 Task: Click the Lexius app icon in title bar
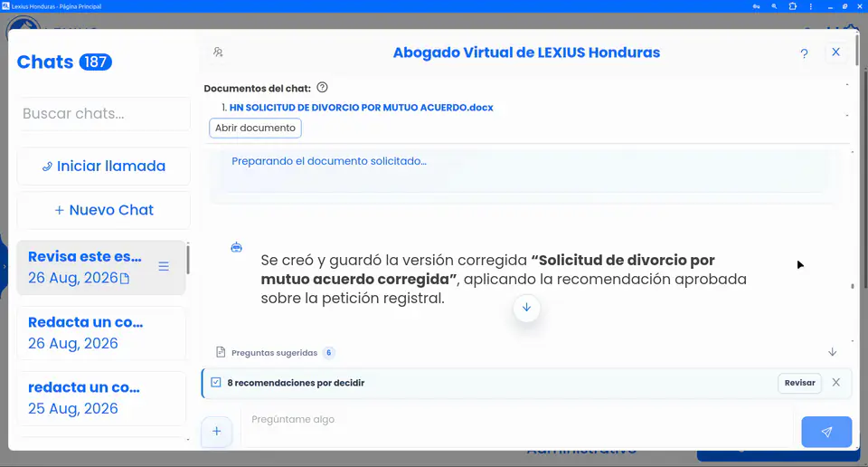(x=5, y=6)
